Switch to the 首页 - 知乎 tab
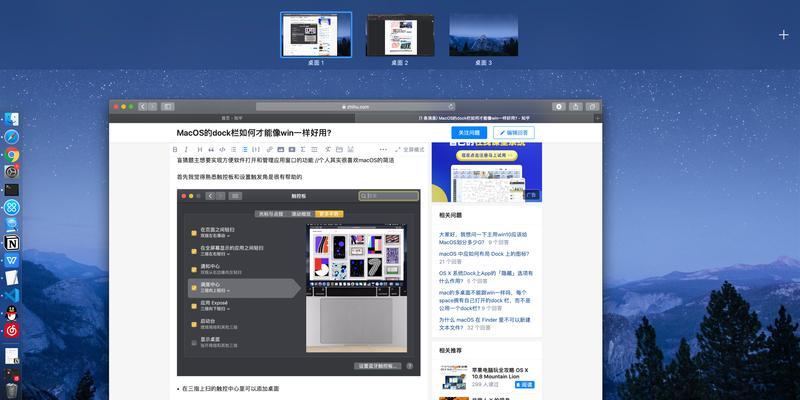The width and height of the screenshot is (800, 400). (x=232, y=118)
